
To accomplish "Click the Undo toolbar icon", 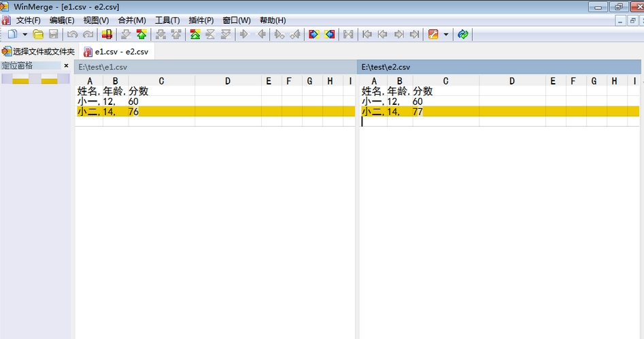I will (72, 35).
